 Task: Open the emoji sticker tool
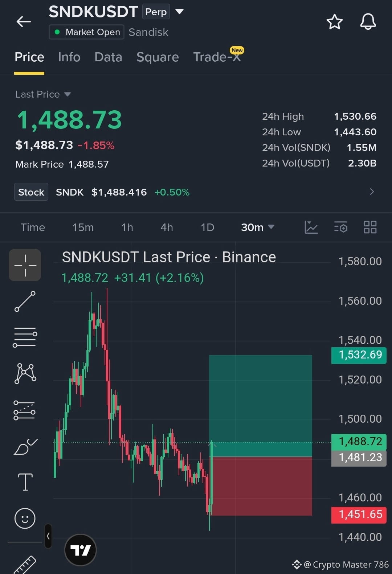tap(25, 518)
